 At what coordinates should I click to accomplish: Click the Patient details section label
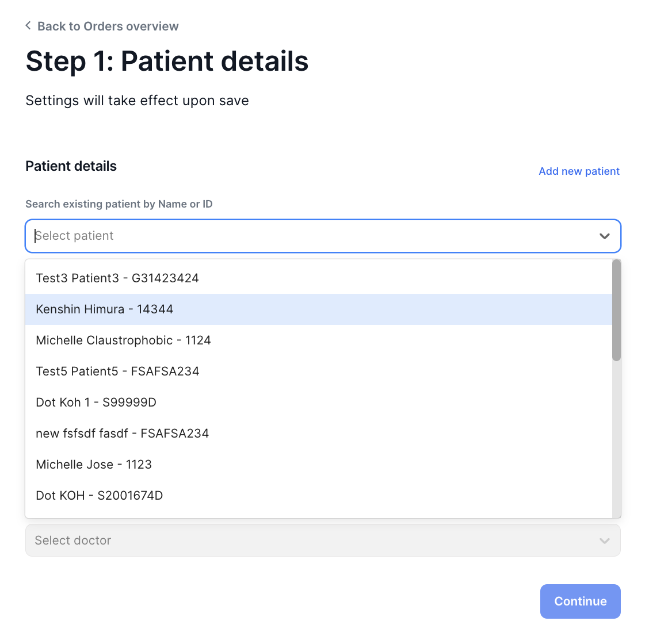pyautogui.click(x=71, y=166)
